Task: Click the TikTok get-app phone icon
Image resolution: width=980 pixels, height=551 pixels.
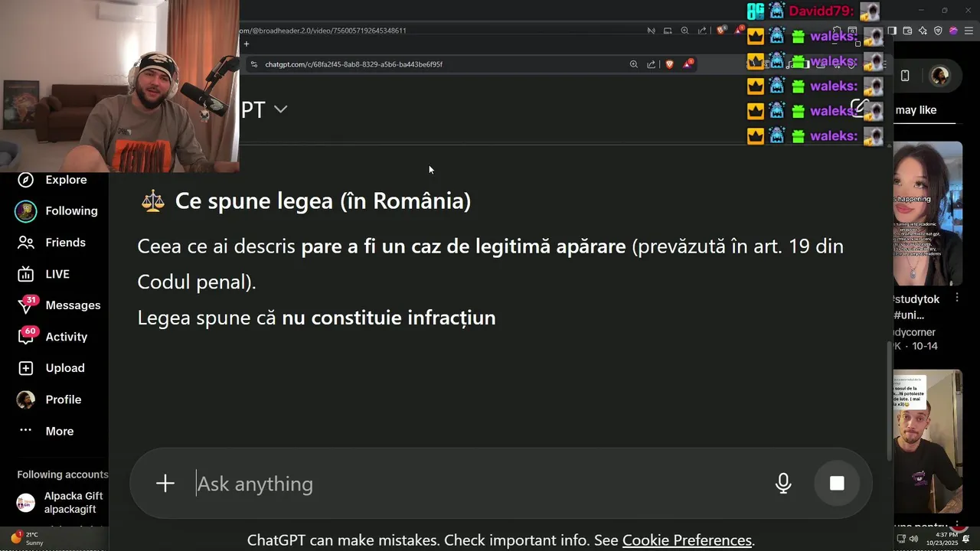Action: [x=905, y=75]
